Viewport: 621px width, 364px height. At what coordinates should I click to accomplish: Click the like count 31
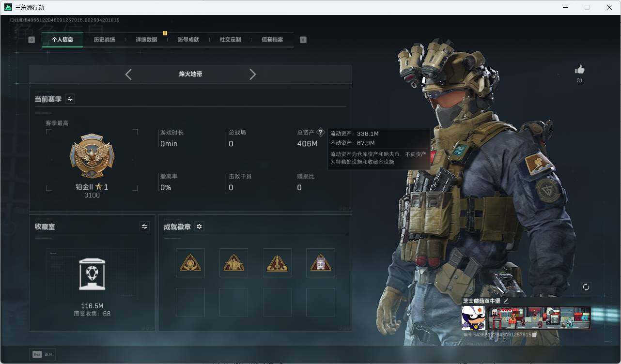coord(579,80)
